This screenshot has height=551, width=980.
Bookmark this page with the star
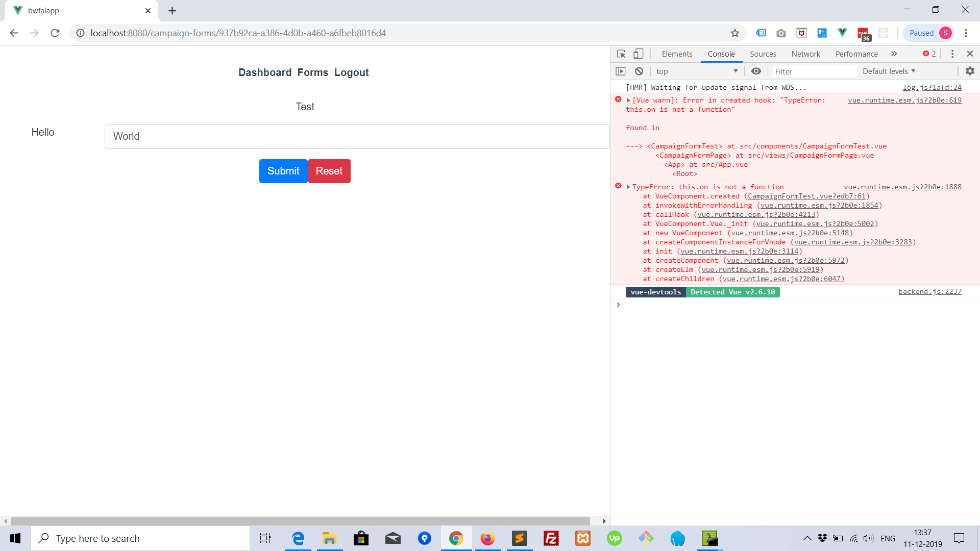[x=735, y=33]
